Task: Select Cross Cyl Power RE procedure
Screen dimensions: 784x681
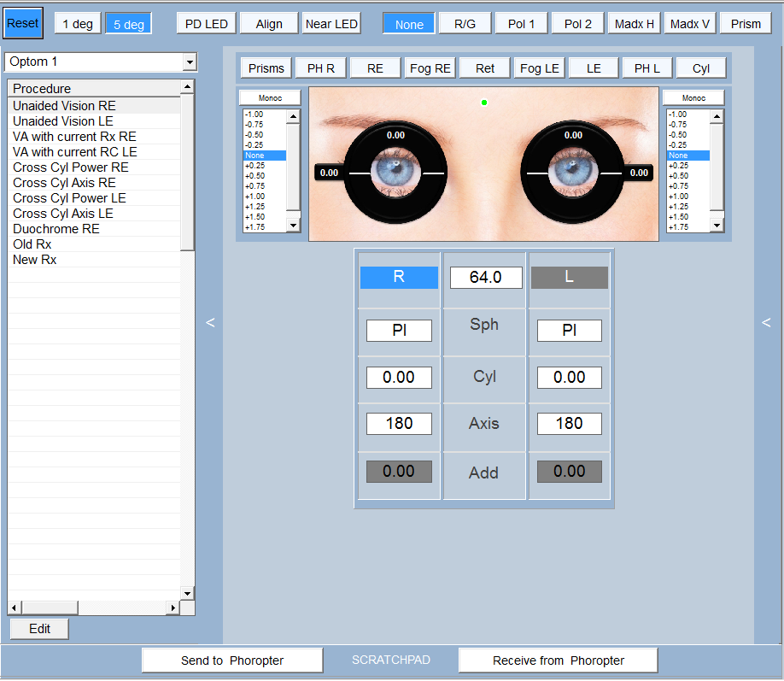Action: point(71,167)
